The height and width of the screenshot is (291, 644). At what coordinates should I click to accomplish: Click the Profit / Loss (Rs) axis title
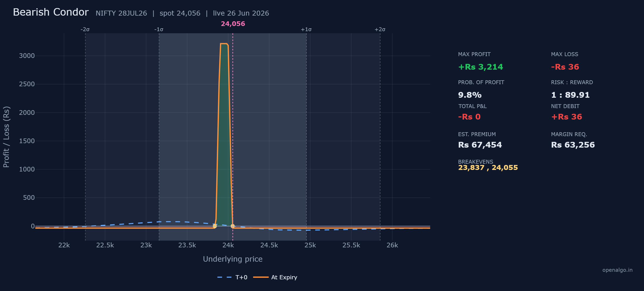pos(6,137)
